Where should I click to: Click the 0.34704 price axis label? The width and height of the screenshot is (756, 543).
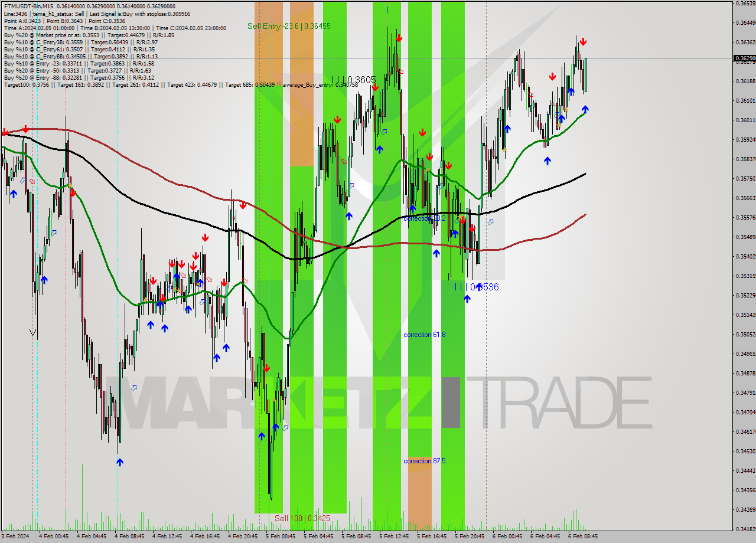(746, 412)
